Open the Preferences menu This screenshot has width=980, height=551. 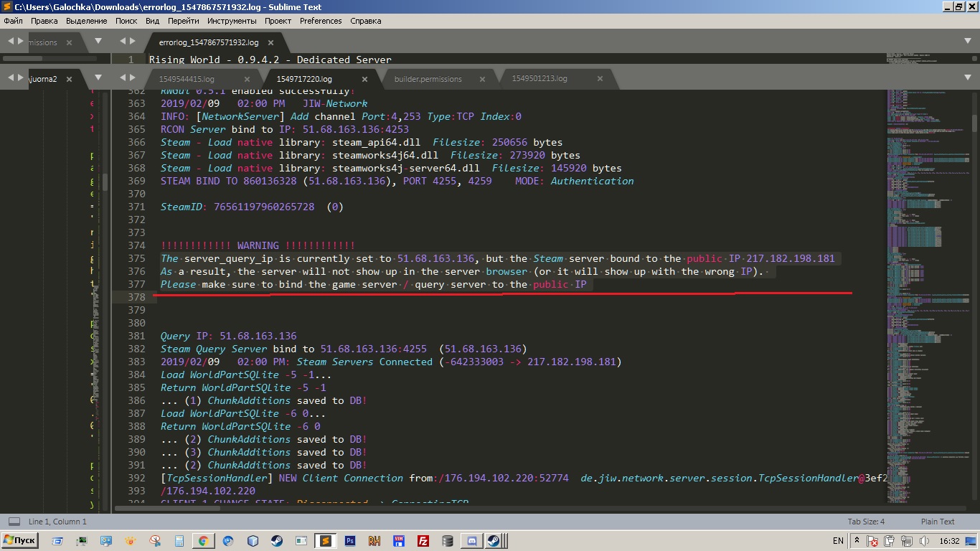tap(320, 21)
